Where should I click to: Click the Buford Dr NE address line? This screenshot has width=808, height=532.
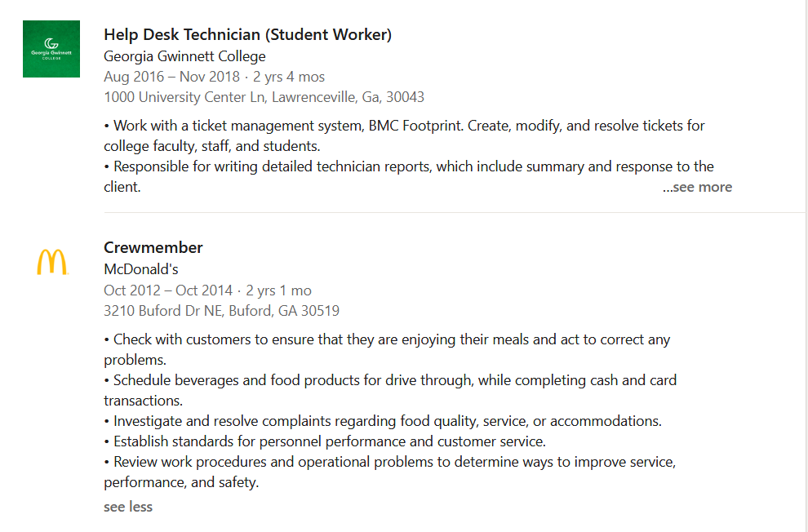(221, 311)
